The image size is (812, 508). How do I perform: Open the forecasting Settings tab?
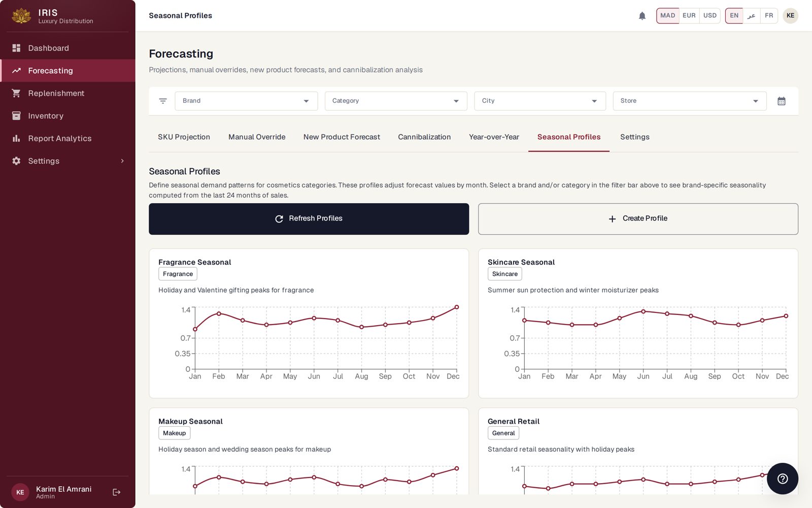click(x=634, y=137)
